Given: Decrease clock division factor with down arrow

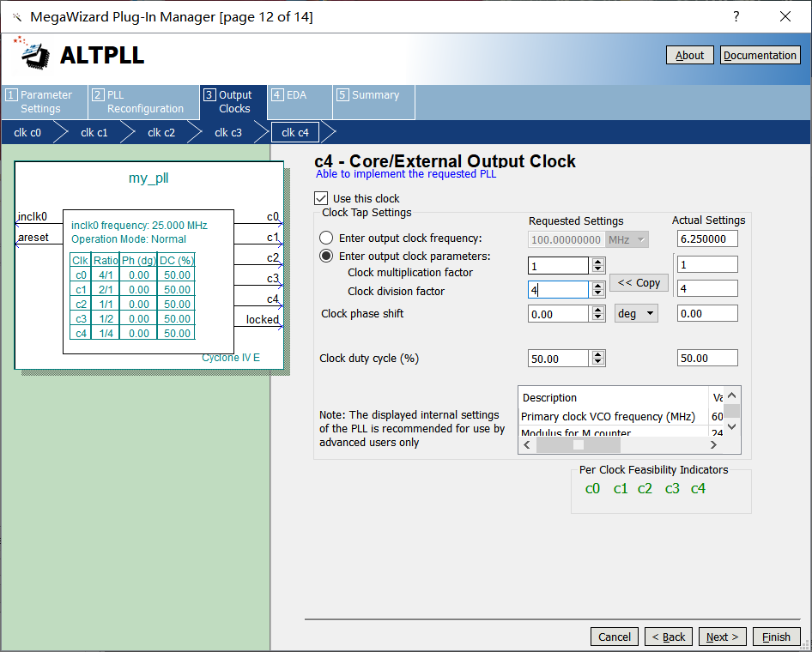Looking at the screenshot, I should pyautogui.click(x=598, y=293).
